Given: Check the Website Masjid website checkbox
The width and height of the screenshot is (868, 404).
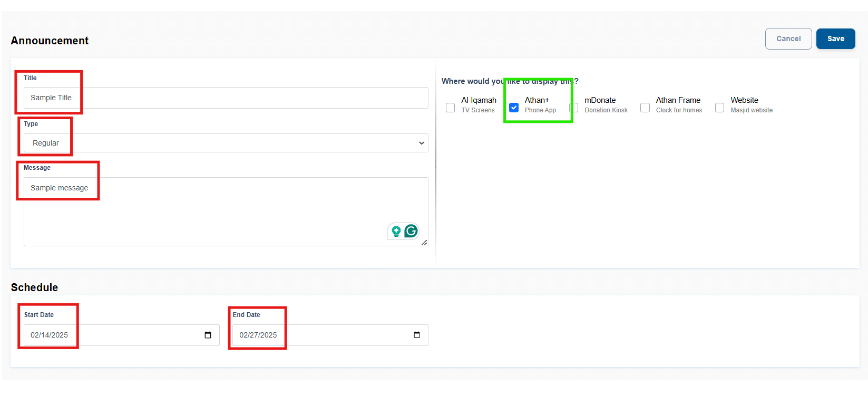Looking at the screenshot, I should [x=719, y=108].
